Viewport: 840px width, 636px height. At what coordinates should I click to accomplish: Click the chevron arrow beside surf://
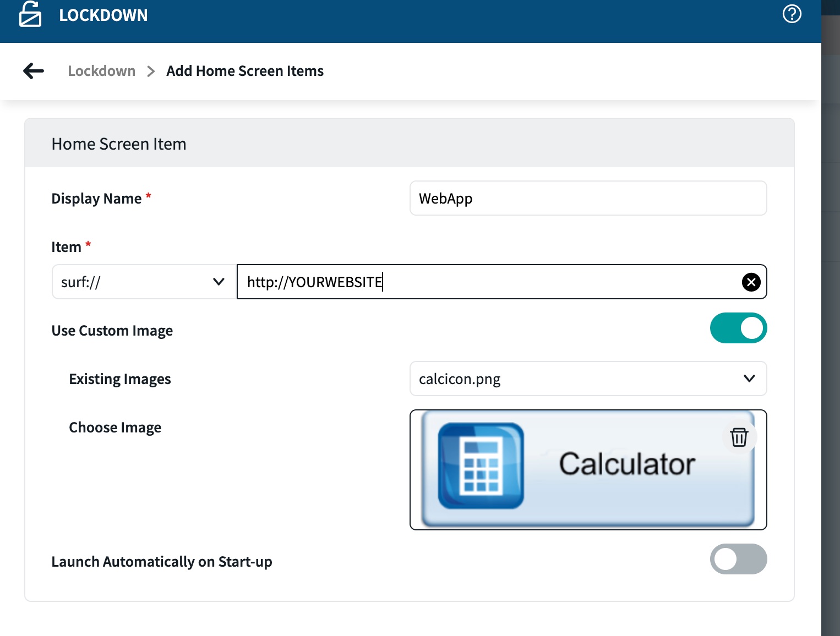click(219, 282)
